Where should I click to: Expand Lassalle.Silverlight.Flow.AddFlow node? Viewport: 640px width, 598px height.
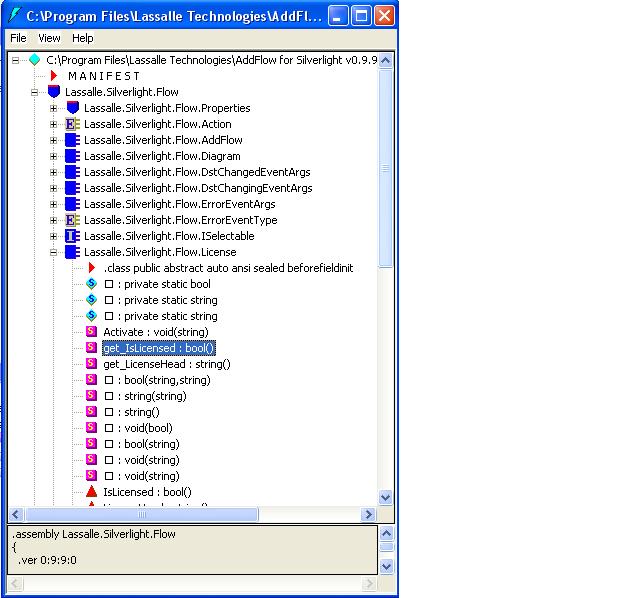[53, 140]
